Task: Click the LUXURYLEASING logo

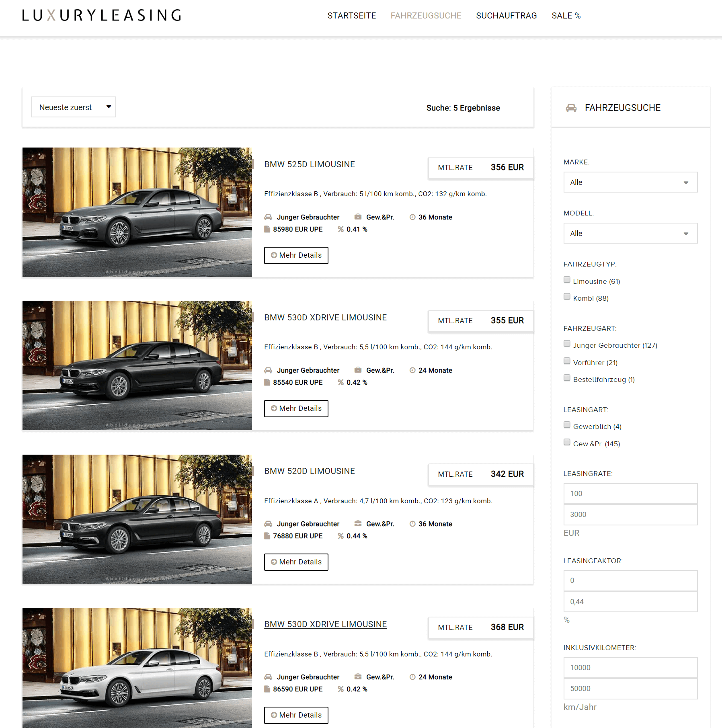Action: coord(102,15)
